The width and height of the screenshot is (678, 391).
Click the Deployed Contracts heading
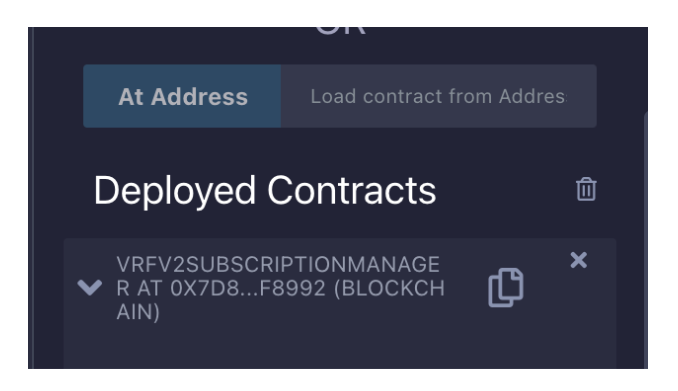pyautogui.click(x=265, y=190)
